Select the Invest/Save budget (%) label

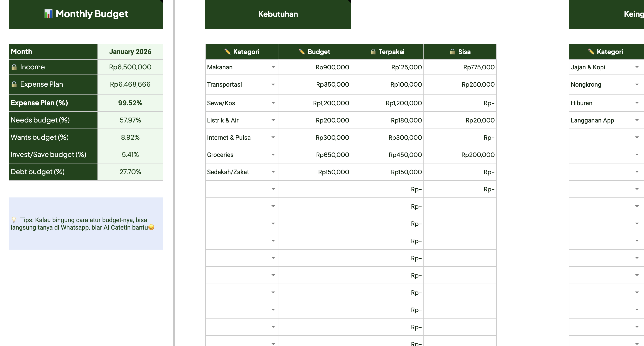[53, 155]
